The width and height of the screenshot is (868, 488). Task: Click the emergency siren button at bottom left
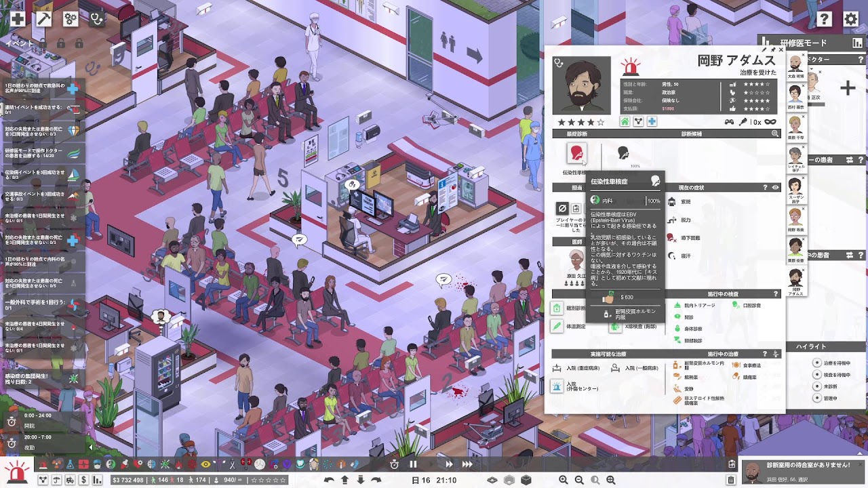coord(16,471)
